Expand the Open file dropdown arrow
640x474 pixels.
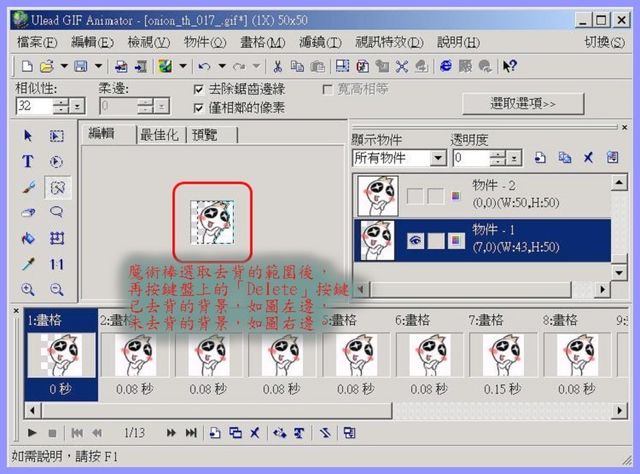pos(64,66)
